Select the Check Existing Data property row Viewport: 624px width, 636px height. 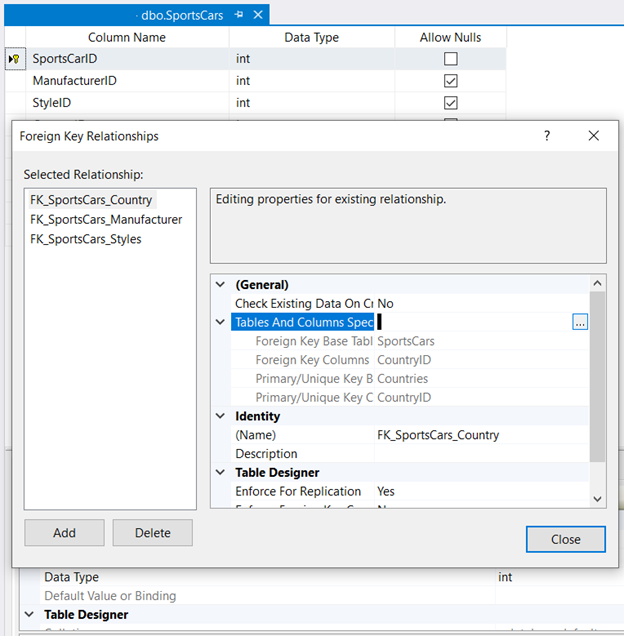point(410,303)
